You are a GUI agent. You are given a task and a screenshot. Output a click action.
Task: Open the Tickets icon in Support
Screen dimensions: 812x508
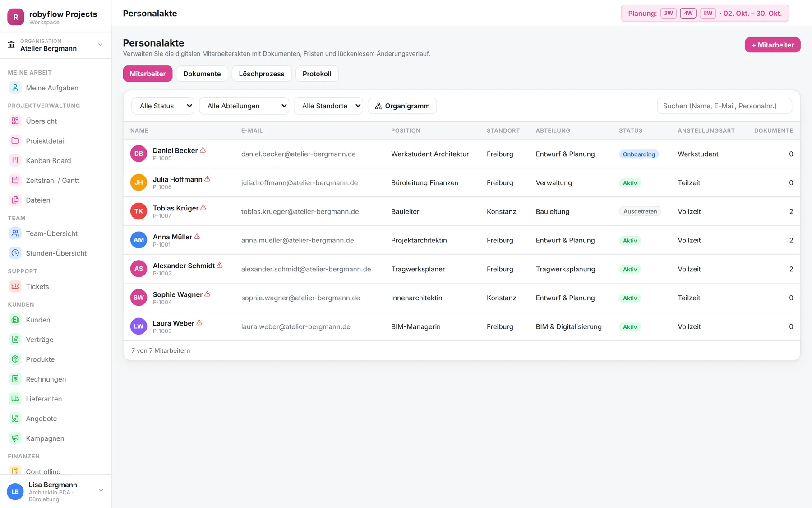(15, 286)
